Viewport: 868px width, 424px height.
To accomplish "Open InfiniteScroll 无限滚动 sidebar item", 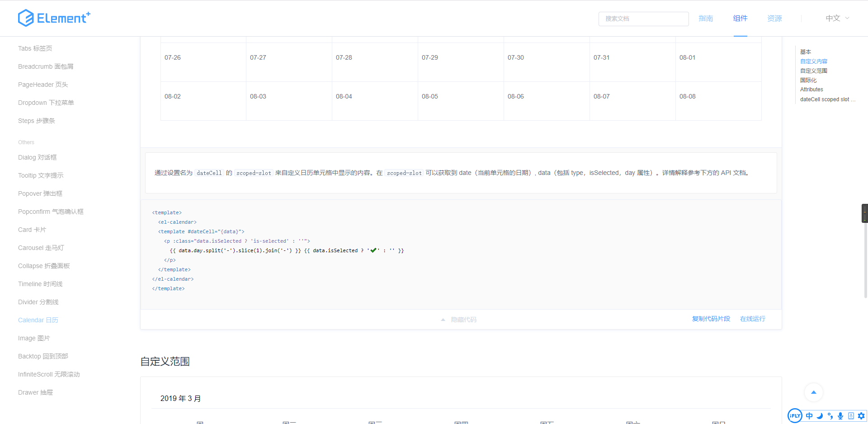I will 49,374.
